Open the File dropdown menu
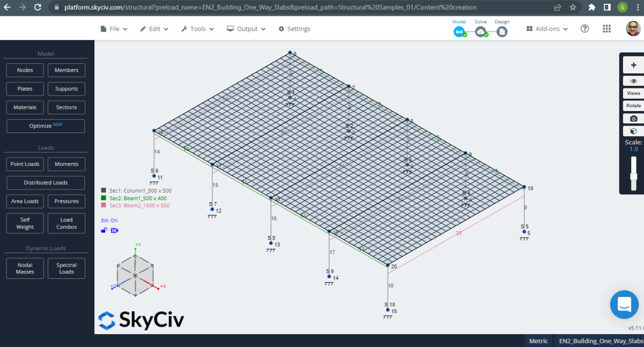The width and height of the screenshot is (644, 347). 114,28
